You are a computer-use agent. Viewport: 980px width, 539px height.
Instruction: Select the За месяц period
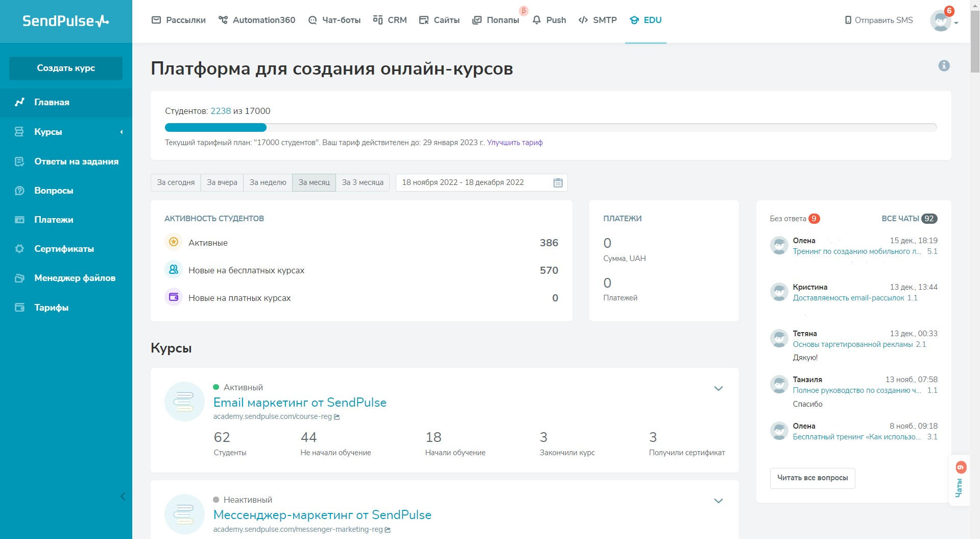tap(314, 182)
